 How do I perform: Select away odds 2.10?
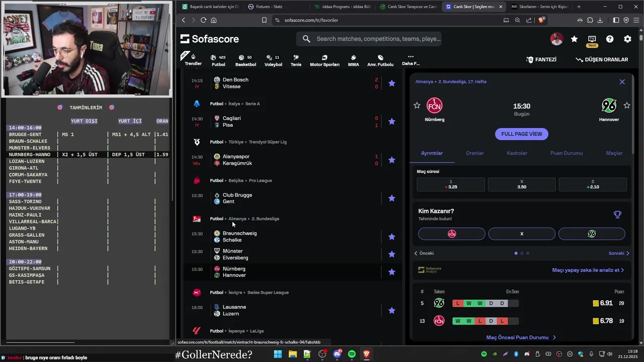pos(593,185)
